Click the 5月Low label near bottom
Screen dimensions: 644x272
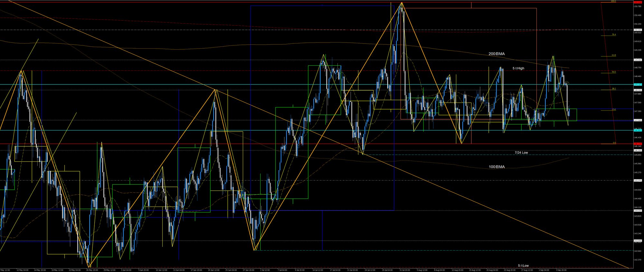[x=523, y=266]
